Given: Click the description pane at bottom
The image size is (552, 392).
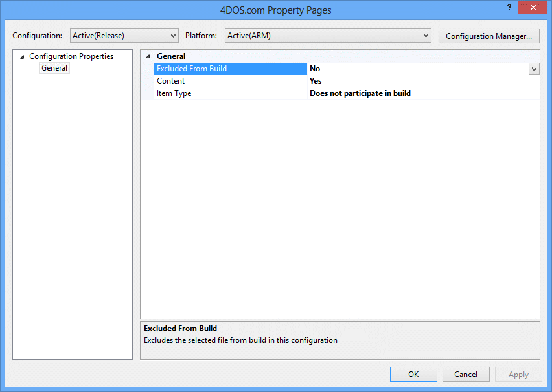Looking at the screenshot, I should pyautogui.click(x=339, y=340).
